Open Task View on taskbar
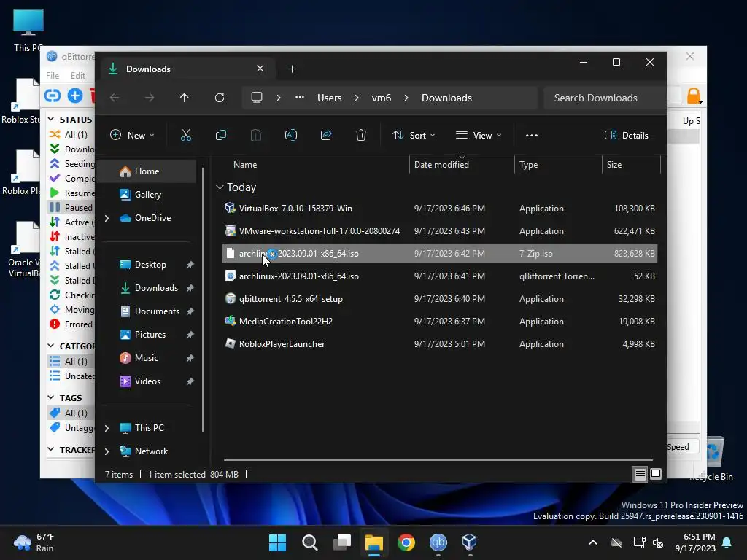The image size is (747, 560). [x=342, y=542]
